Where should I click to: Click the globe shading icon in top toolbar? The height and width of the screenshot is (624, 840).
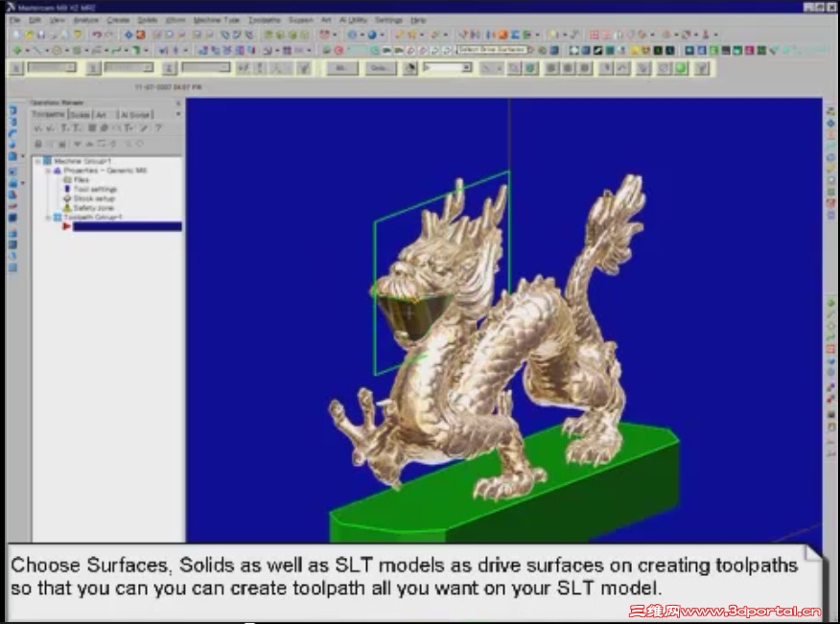point(372,35)
